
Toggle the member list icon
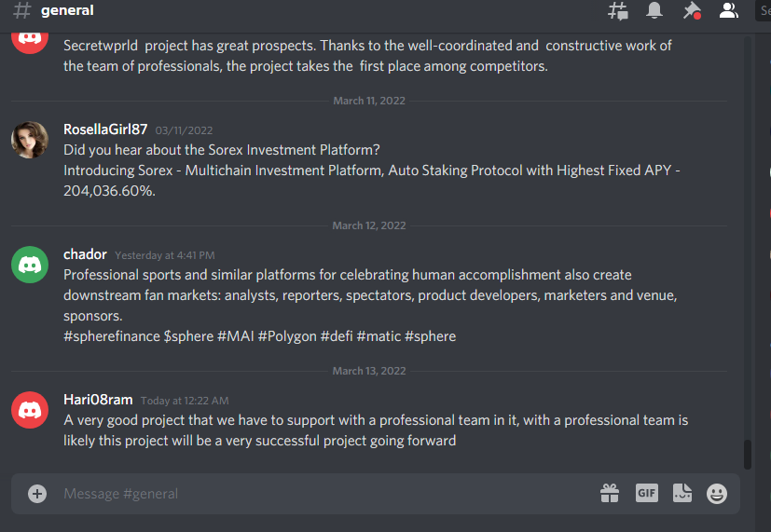[x=728, y=10]
